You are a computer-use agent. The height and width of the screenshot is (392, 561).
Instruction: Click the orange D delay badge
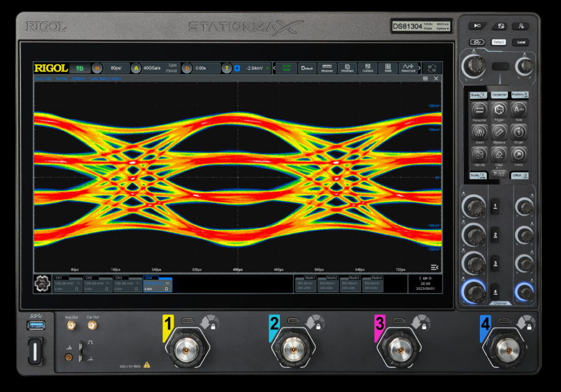[187, 68]
